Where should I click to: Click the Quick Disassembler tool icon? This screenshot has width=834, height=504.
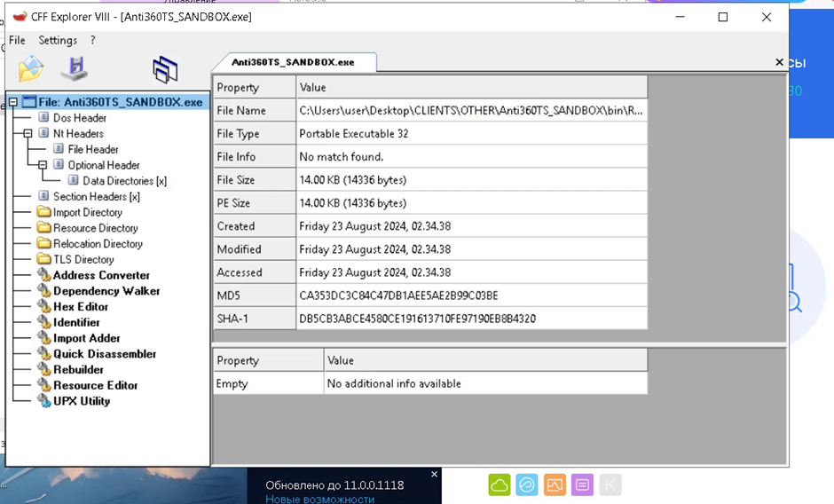[44, 353]
